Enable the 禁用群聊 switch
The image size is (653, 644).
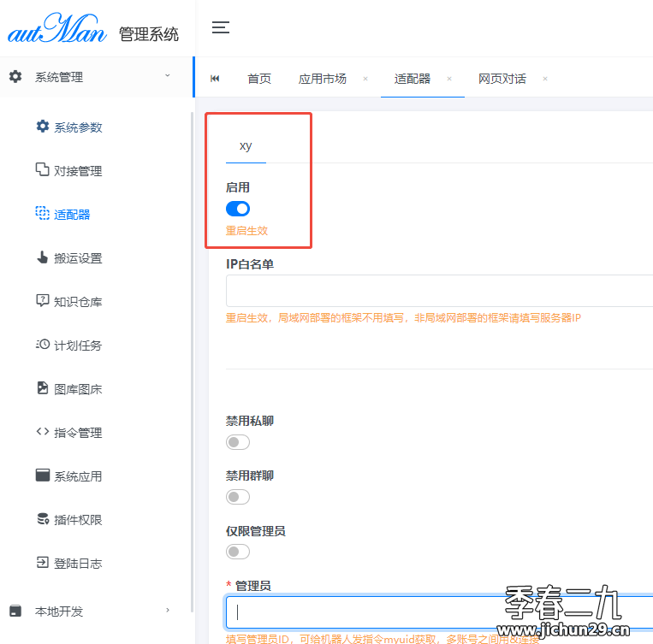(238, 497)
